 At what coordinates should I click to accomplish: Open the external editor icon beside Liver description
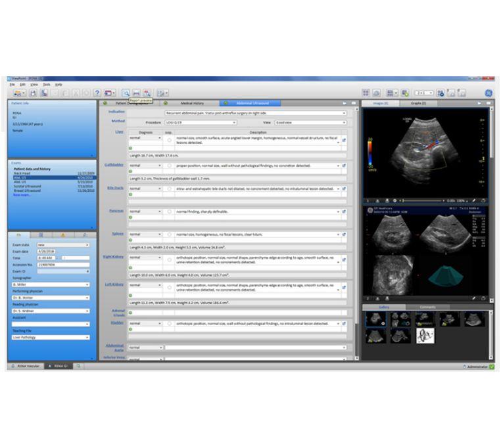pyautogui.click(x=344, y=141)
